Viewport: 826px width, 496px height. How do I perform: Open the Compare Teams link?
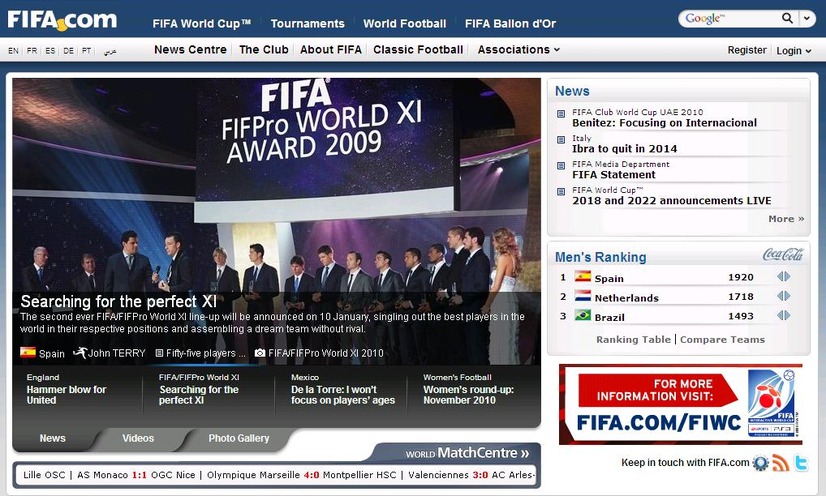(722, 340)
